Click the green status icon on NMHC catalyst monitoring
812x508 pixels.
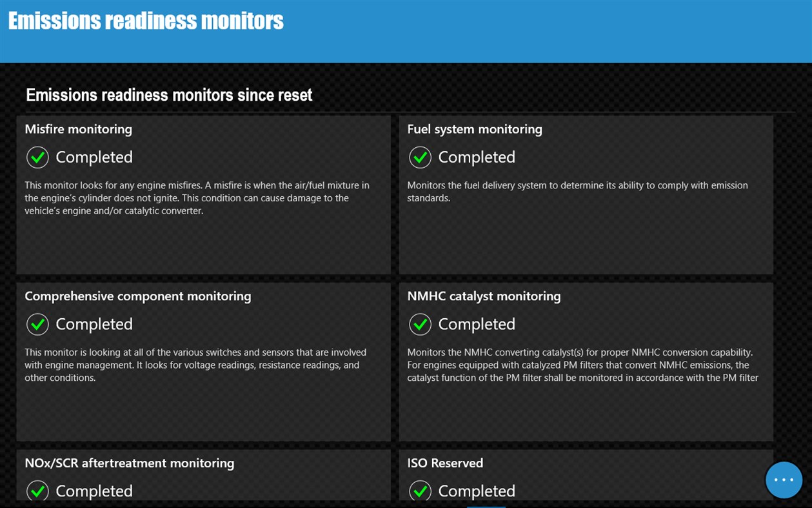click(420, 324)
